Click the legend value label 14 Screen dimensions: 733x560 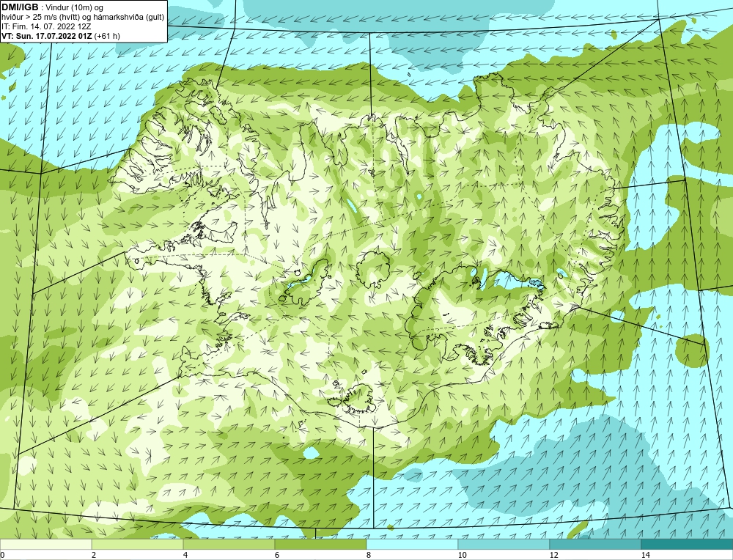646,555
